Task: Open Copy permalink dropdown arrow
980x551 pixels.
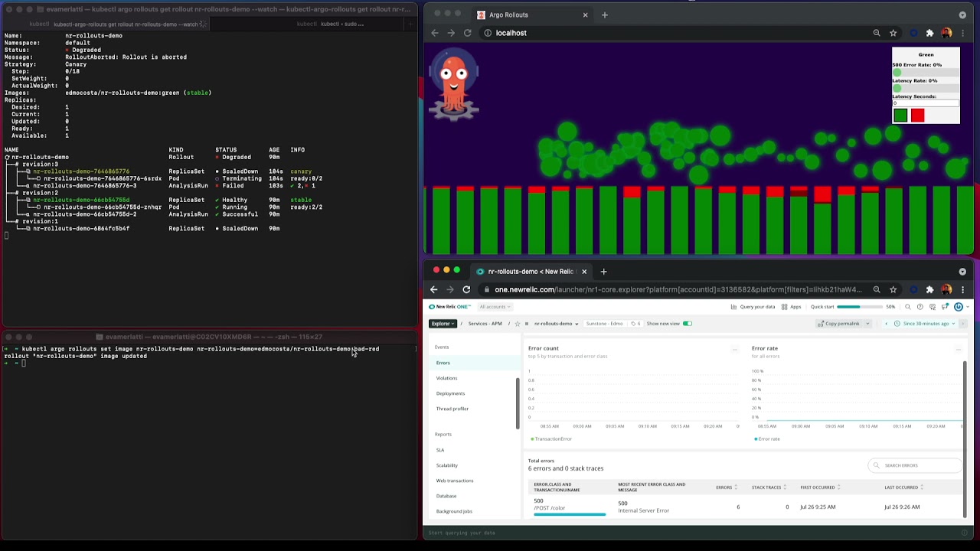Action: coord(867,324)
